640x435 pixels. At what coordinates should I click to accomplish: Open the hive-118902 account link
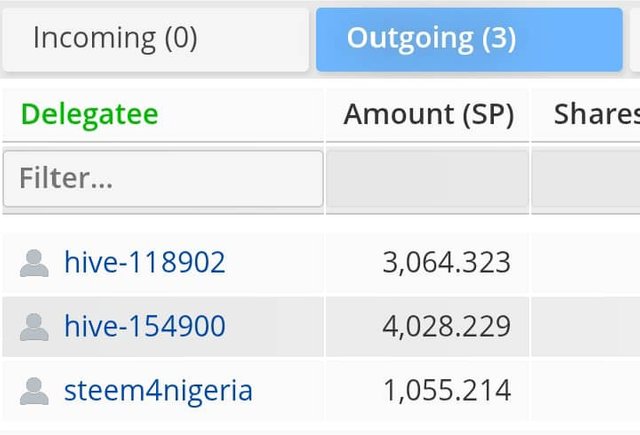(144, 262)
